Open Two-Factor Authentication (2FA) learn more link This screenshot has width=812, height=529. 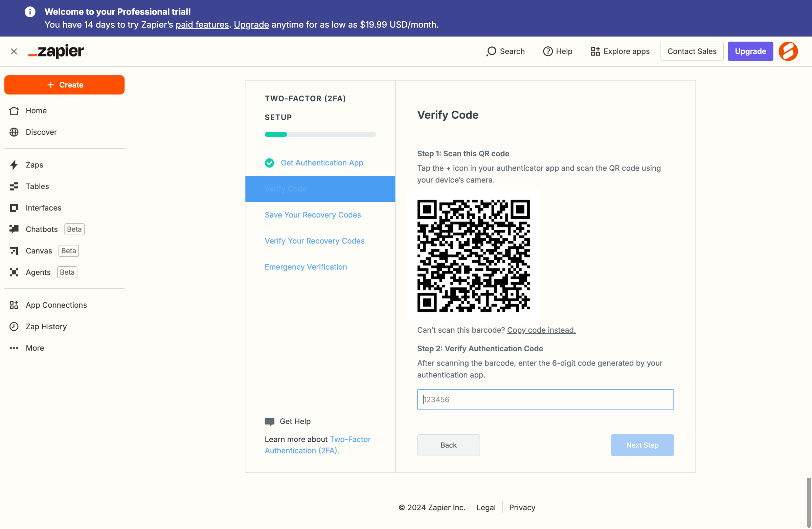[318, 445]
